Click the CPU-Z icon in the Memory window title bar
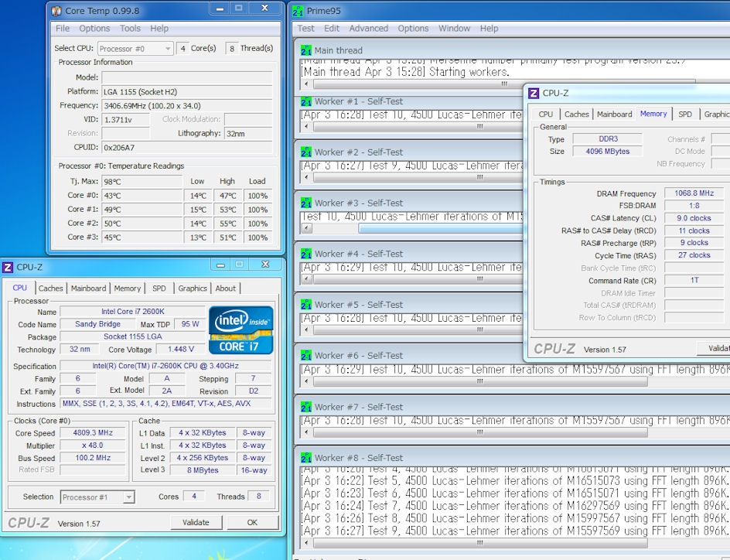The height and width of the screenshot is (560, 730). (x=534, y=93)
